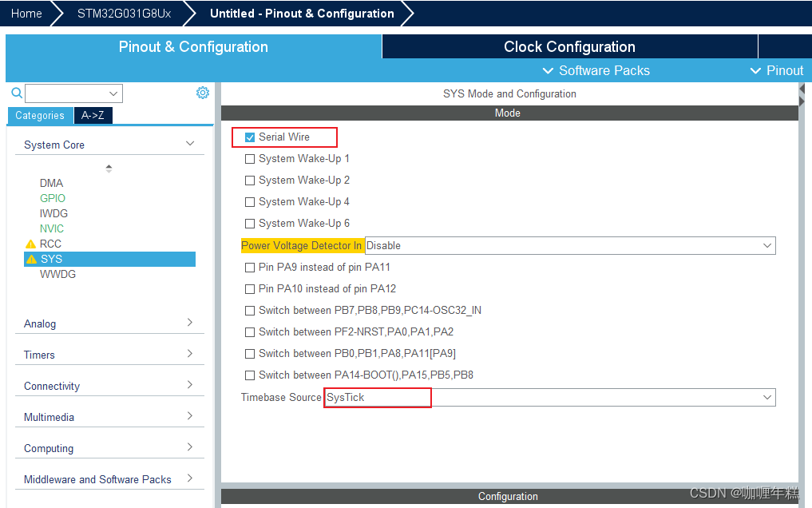Select IWDG in System Core list

[x=53, y=213]
